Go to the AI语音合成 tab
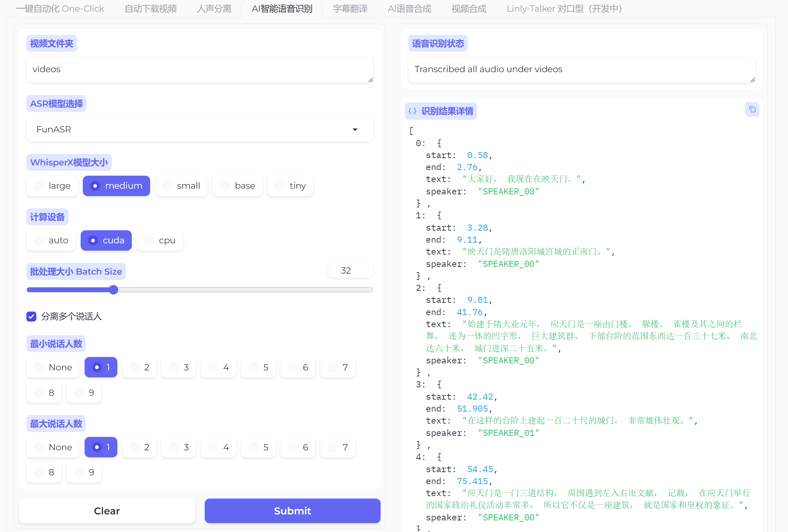788x532 pixels. 409,8
